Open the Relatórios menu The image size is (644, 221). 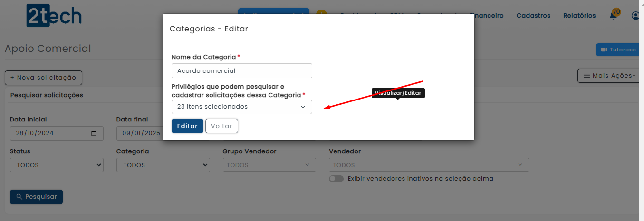click(579, 16)
